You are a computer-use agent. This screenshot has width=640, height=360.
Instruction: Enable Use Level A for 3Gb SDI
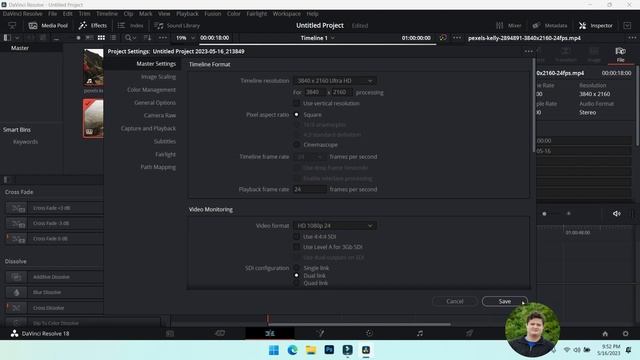tap(296, 247)
